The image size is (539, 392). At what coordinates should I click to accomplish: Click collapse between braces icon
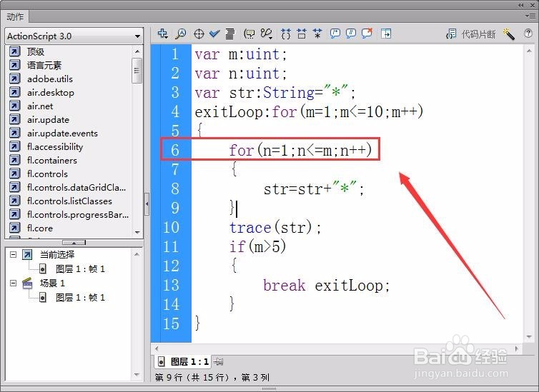click(x=286, y=34)
